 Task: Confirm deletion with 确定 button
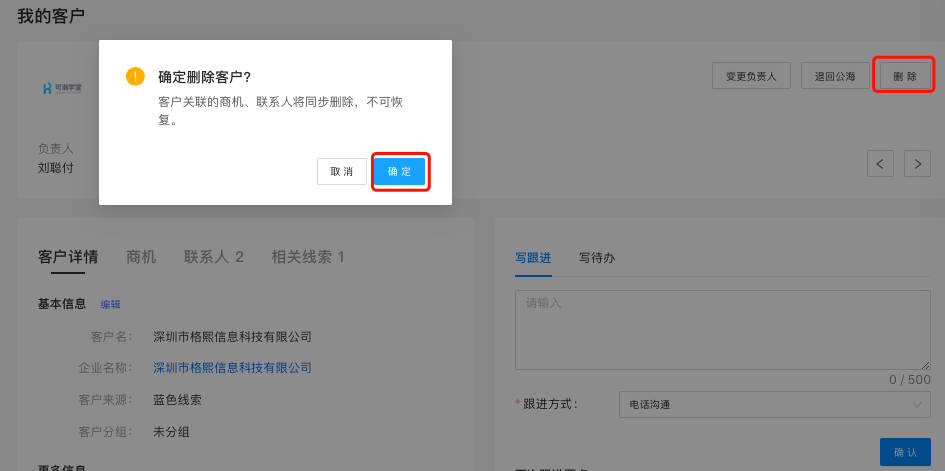[400, 172]
